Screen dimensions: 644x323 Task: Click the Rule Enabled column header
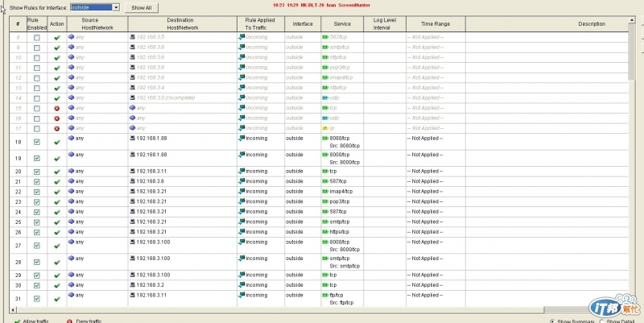36,24
